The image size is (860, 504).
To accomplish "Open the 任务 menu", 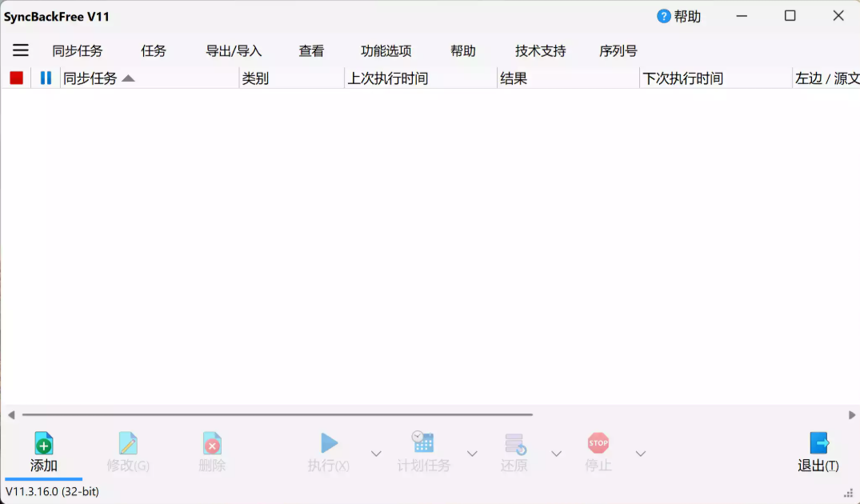I will tap(153, 50).
